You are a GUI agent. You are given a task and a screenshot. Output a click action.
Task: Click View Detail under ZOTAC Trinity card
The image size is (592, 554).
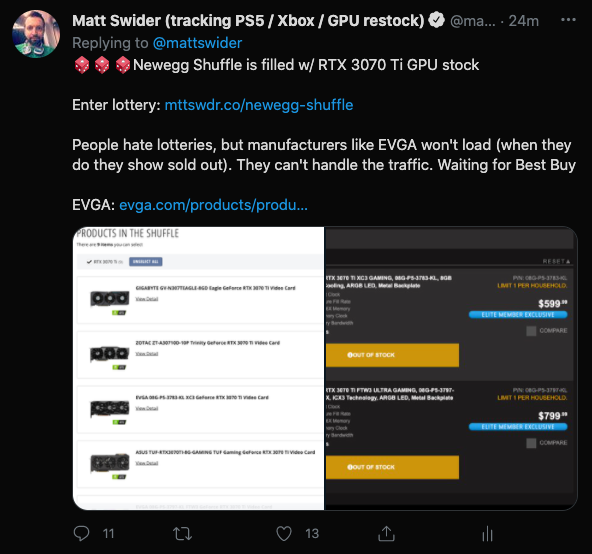(x=146, y=354)
